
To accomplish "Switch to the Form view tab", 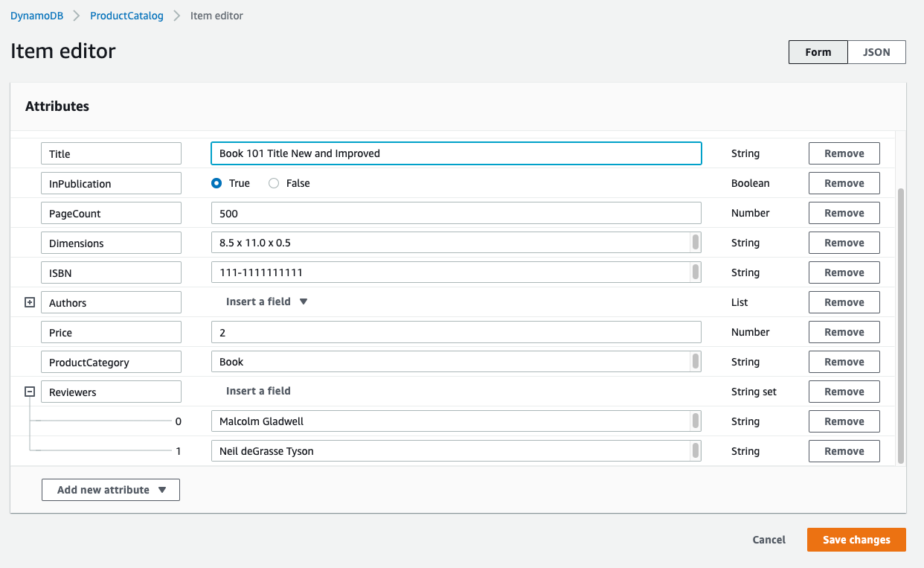I will [818, 52].
